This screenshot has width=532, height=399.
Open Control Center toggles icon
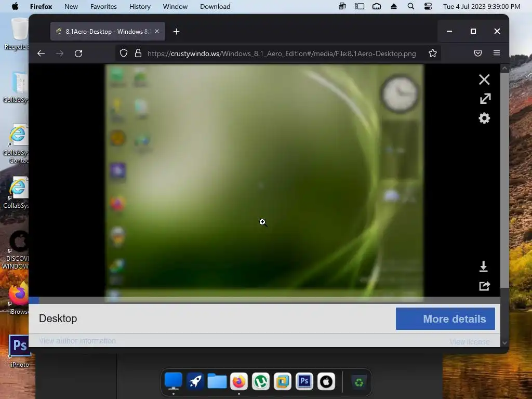428,6
